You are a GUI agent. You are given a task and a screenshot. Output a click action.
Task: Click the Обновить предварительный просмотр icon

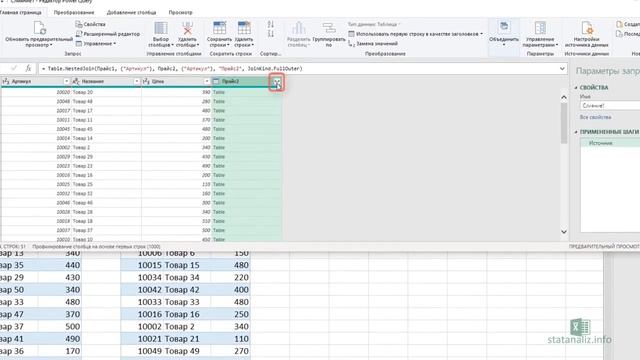39,28
